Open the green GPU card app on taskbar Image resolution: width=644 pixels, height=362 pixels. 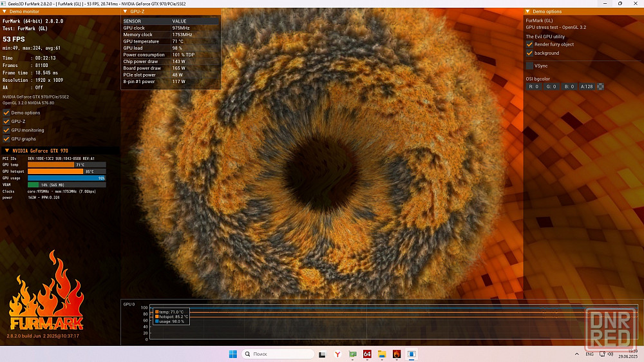click(x=352, y=354)
